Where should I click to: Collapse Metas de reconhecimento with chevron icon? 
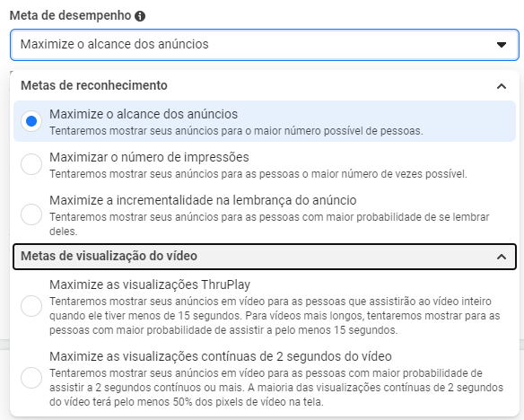(x=502, y=86)
